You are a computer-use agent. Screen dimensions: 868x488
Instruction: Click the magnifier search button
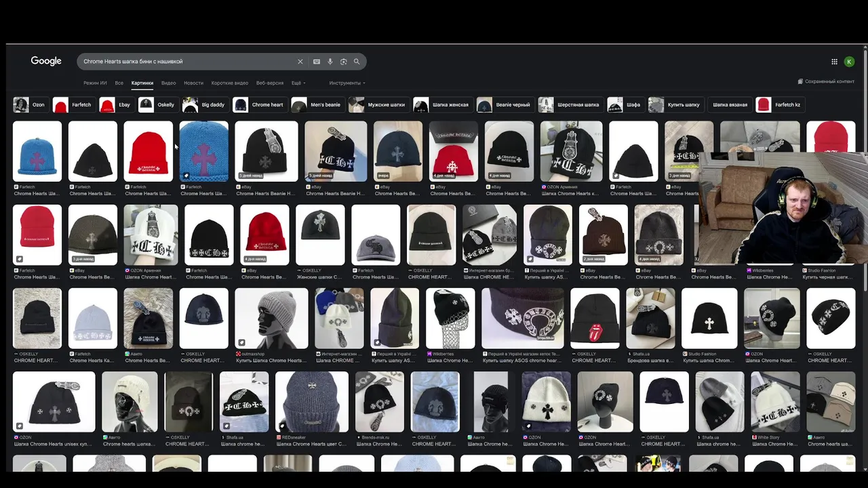pyautogui.click(x=357, y=62)
